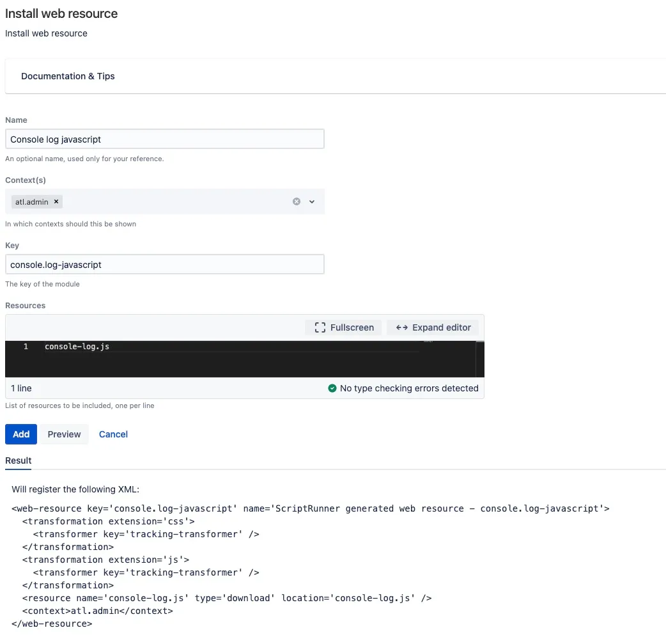Remove the atl.admin context tag
Viewport: 666px width, 644px height.
point(56,201)
